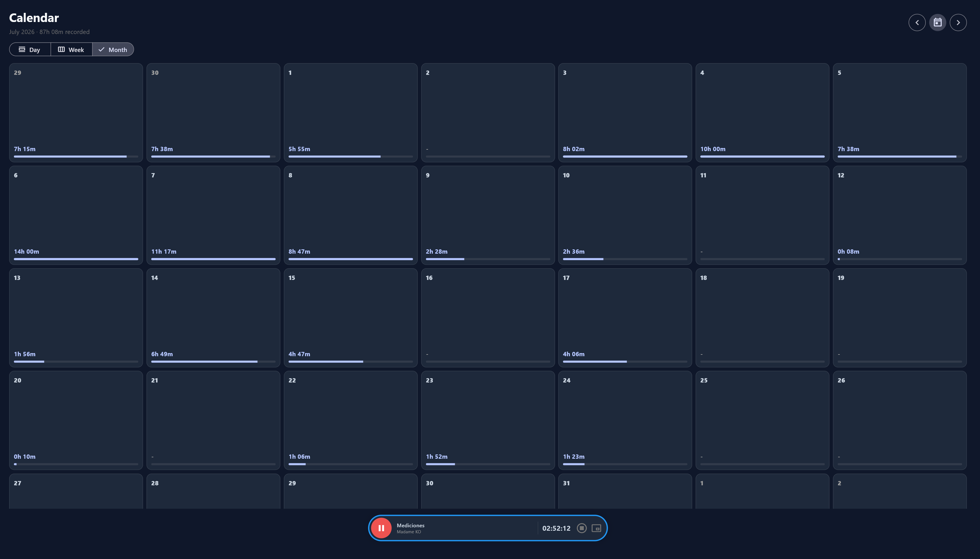Click the progress bar on July 15

click(x=350, y=362)
